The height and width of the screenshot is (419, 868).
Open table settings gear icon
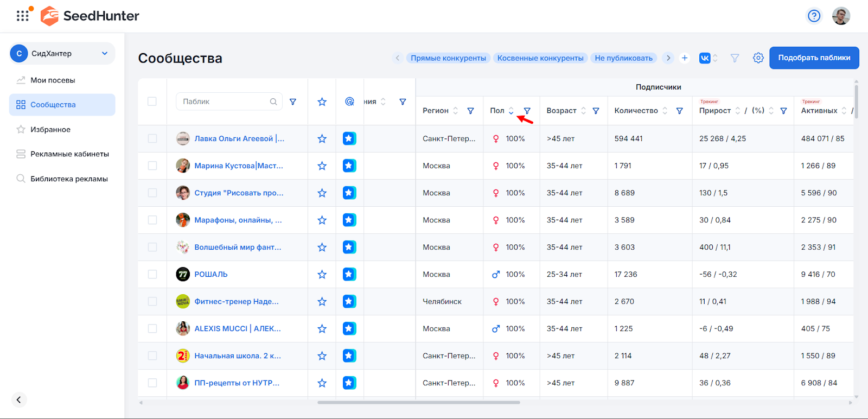point(758,58)
